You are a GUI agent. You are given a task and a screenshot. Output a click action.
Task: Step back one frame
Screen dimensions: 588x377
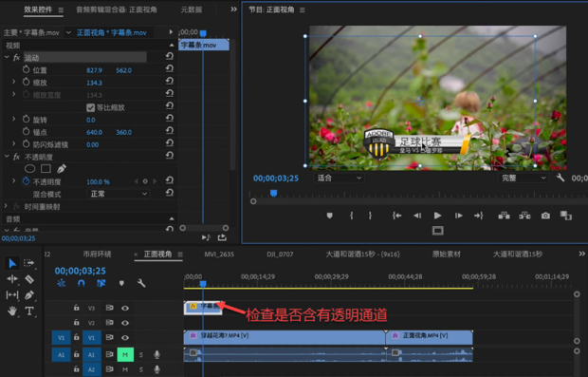click(417, 216)
